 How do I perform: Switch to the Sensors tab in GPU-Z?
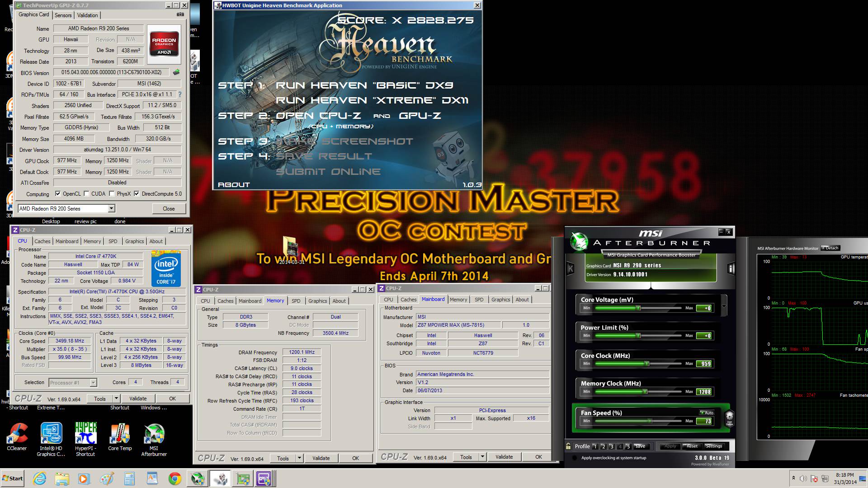[x=63, y=15]
